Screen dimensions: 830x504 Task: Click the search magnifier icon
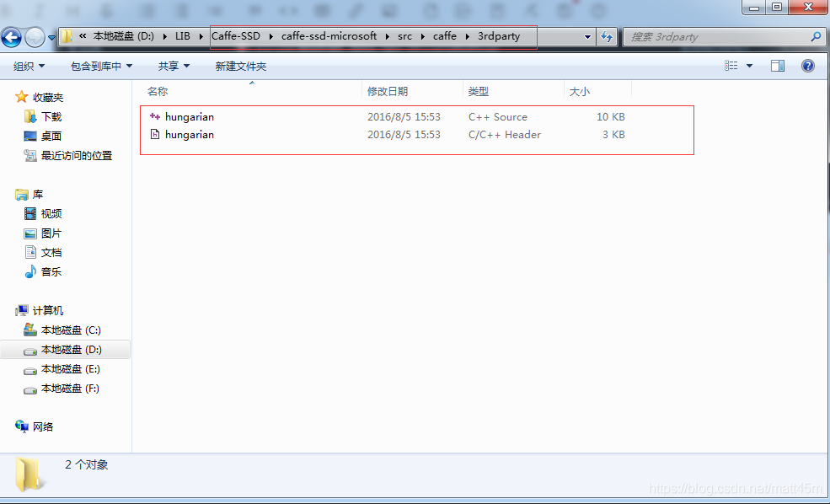[x=816, y=36]
